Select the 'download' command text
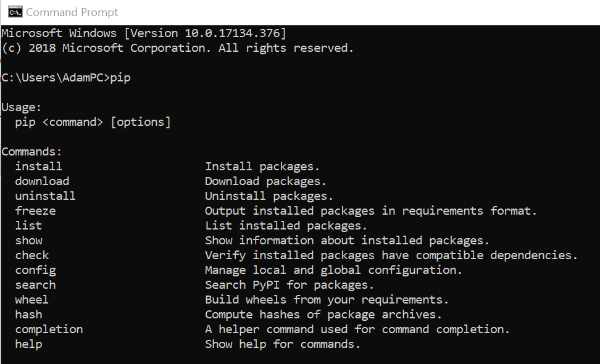 click(x=42, y=181)
